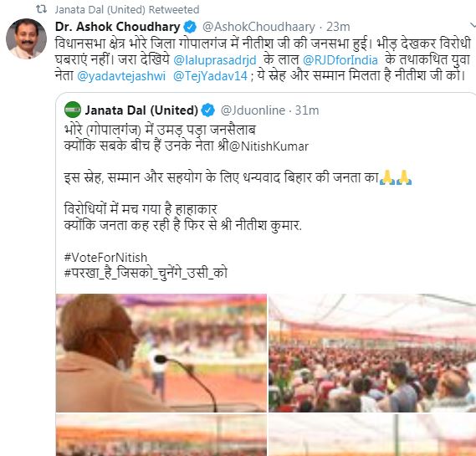The image size is (476, 456).
Task: Open the @AshokChoudhaary handle
Action: (x=258, y=27)
